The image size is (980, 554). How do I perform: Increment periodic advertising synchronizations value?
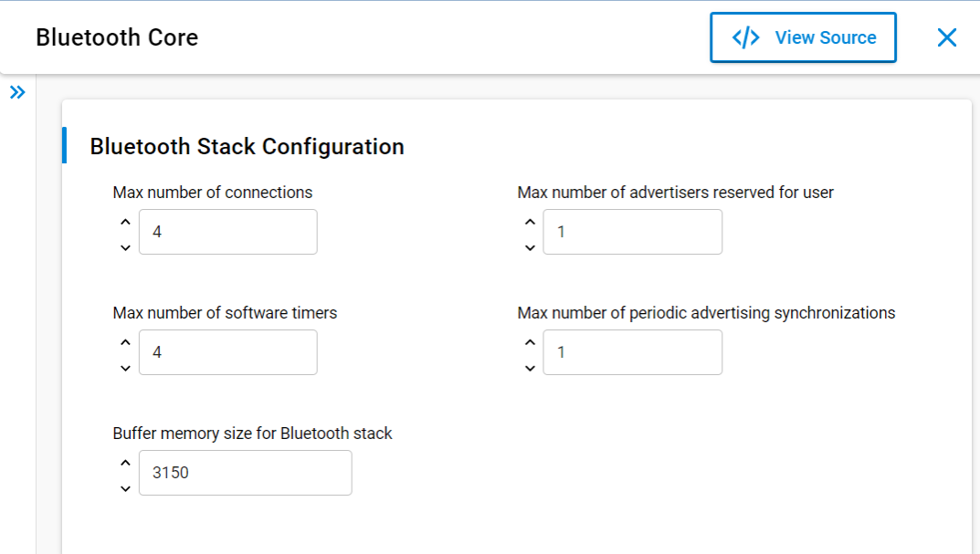[x=530, y=341]
